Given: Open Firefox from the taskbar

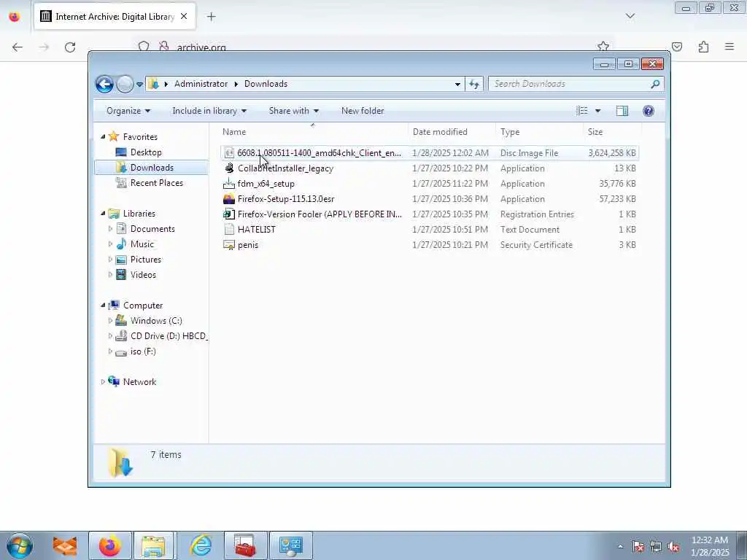Looking at the screenshot, I should point(109,545).
